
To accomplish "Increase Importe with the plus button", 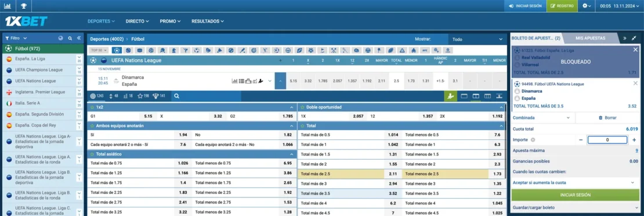I will coord(634,140).
